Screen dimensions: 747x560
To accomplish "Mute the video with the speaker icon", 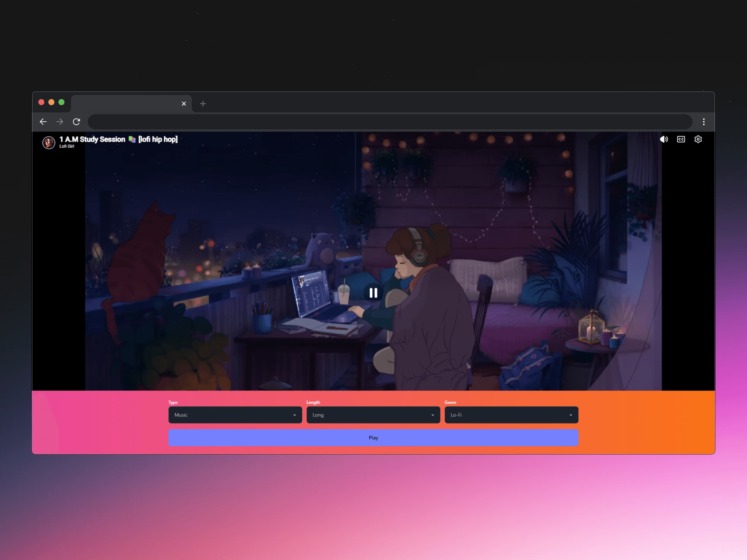I will (664, 139).
